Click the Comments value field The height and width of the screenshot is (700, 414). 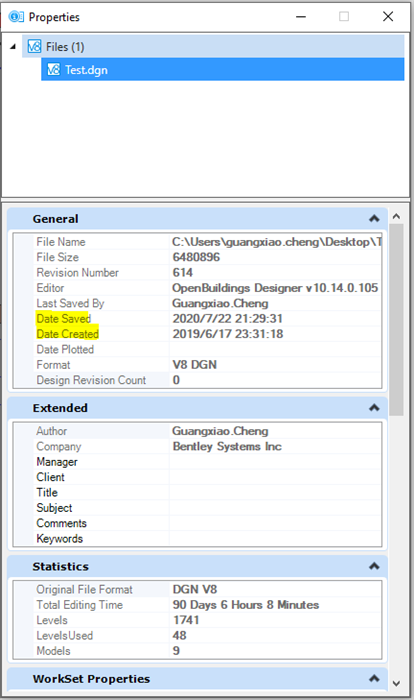click(275, 523)
